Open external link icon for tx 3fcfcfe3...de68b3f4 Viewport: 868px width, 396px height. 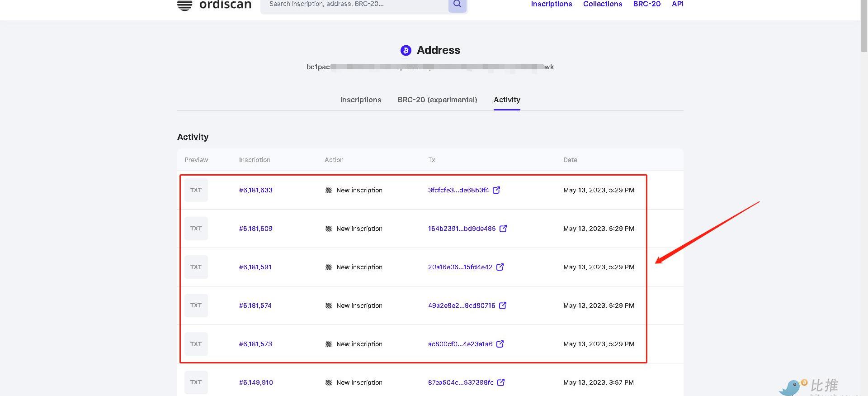496,190
